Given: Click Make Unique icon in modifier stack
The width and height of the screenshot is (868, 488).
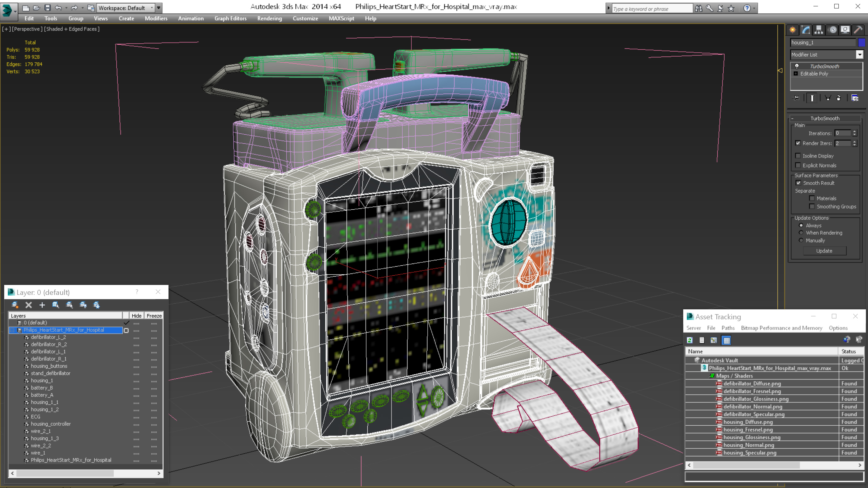Looking at the screenshot, I should (828, 98).
